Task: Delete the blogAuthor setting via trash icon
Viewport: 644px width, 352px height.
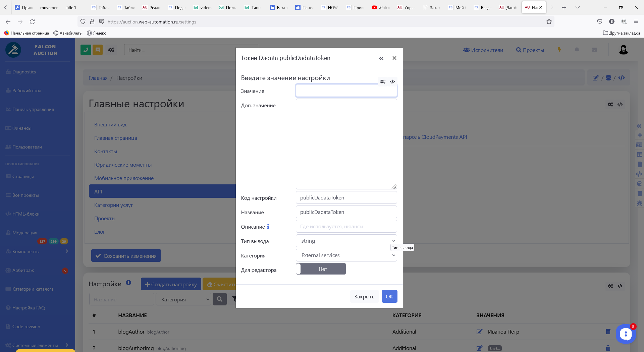Action: [608, 332]
